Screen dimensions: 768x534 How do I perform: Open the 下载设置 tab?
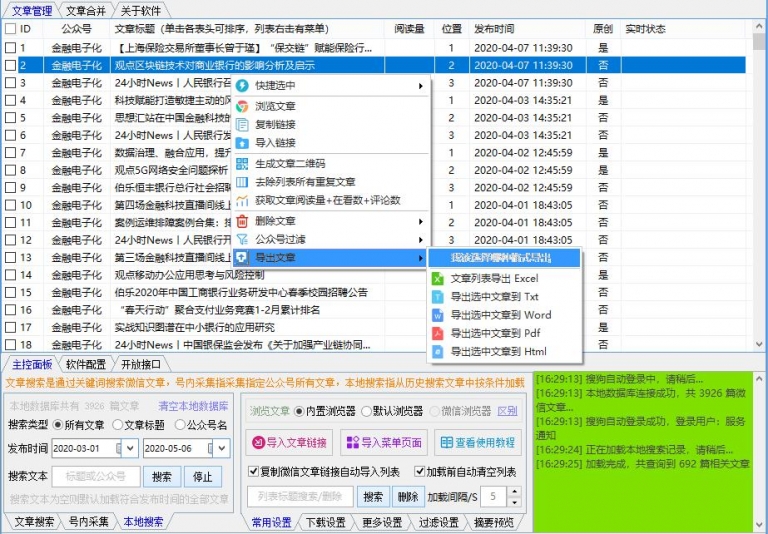326,522
